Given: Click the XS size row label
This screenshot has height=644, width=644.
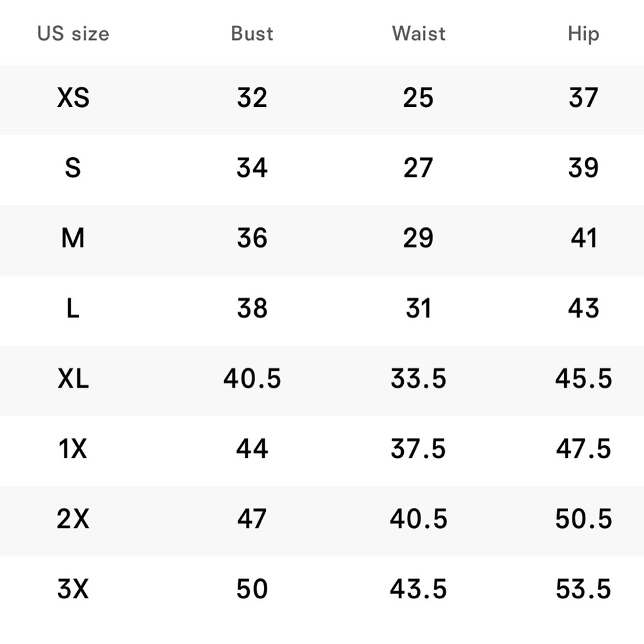Looking at the screenshot, I should coord(73,98).
